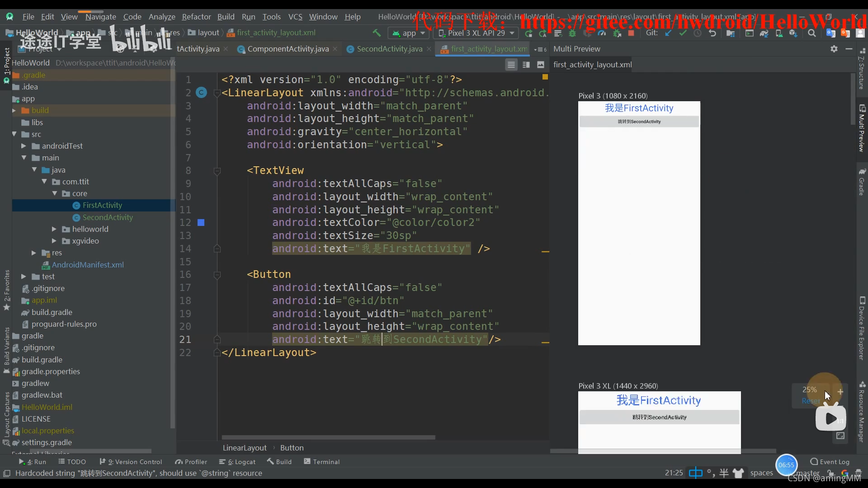This screenshot has height=488, width=868.
Task: Open the Navigate menu
Action: coord(101,17)
